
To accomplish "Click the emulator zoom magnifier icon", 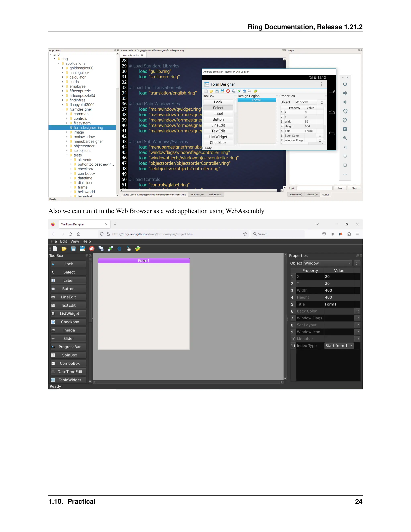I will click(345, 138).
